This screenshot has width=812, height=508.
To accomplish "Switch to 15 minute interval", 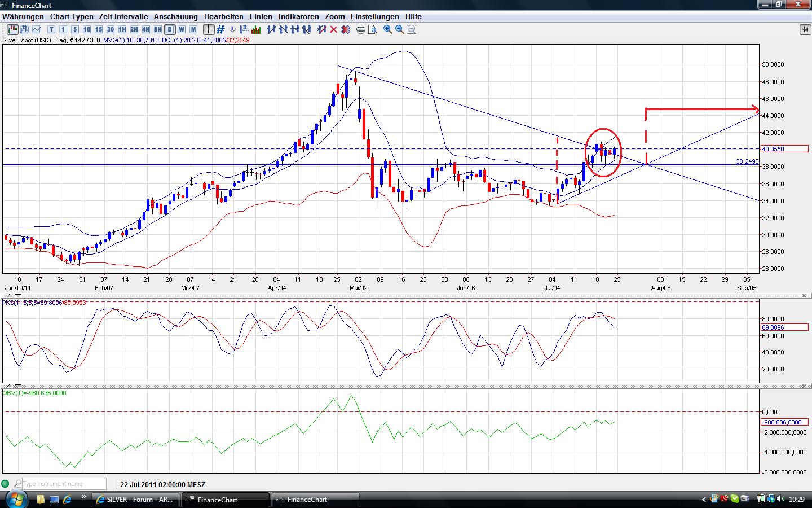I will click(99, 29).
